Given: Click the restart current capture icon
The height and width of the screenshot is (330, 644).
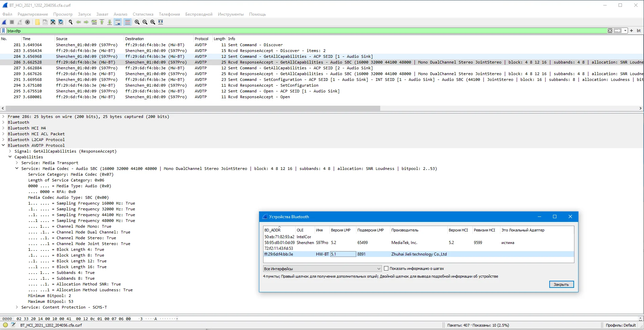Looking at the screenshot, I should pos(20,22).
